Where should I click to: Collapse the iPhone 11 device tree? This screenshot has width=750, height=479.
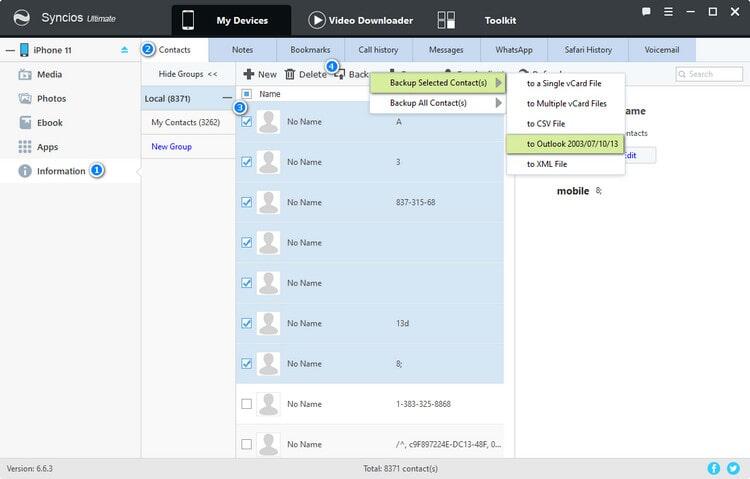coord(9,49)
